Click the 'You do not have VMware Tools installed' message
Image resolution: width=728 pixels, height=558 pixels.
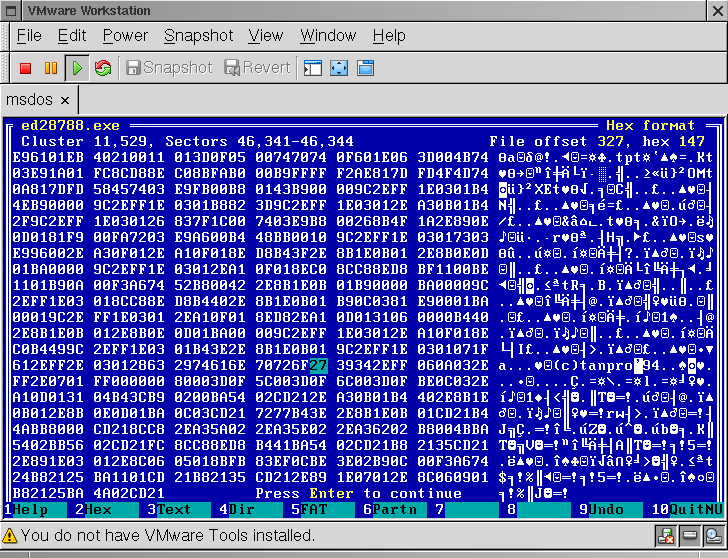[168, 536]
